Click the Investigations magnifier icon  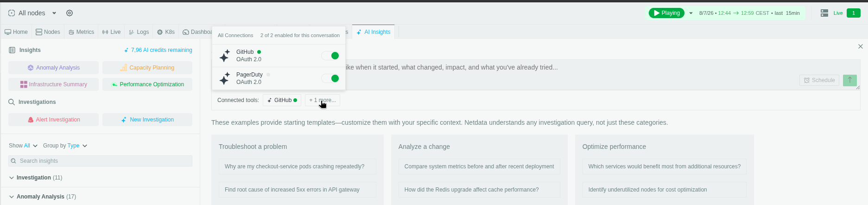pos(12,102)
